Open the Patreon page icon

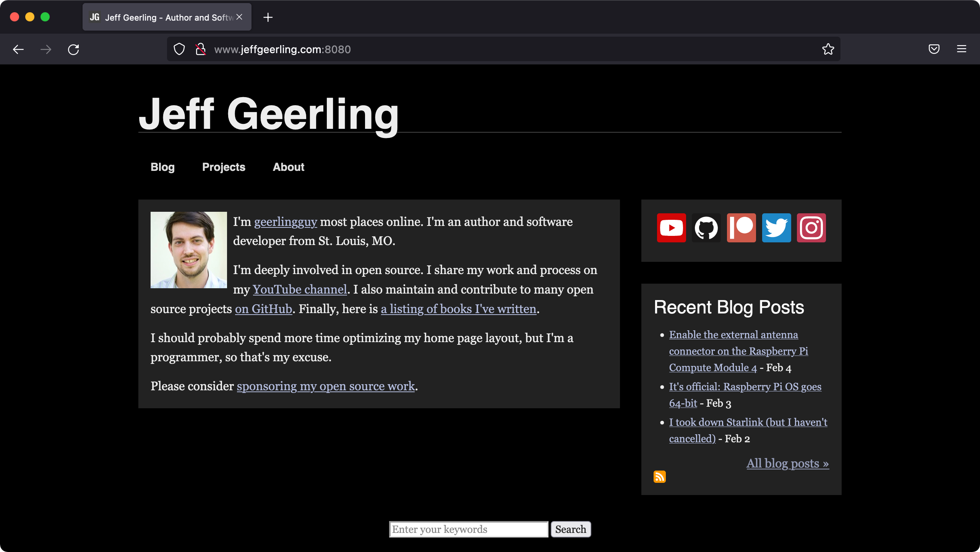[x=741, y=228]
